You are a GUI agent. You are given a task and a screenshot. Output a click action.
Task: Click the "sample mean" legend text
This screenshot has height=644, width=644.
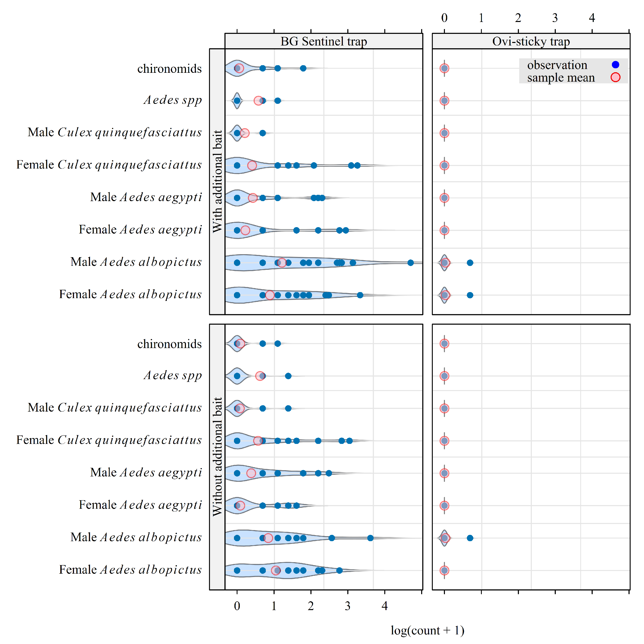561,77
